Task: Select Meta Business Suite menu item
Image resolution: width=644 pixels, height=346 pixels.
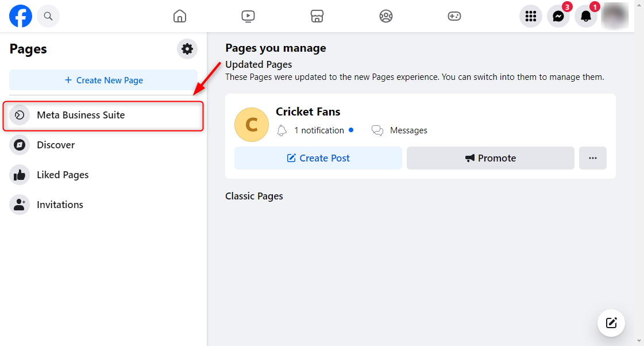Action: pos(103,116)
